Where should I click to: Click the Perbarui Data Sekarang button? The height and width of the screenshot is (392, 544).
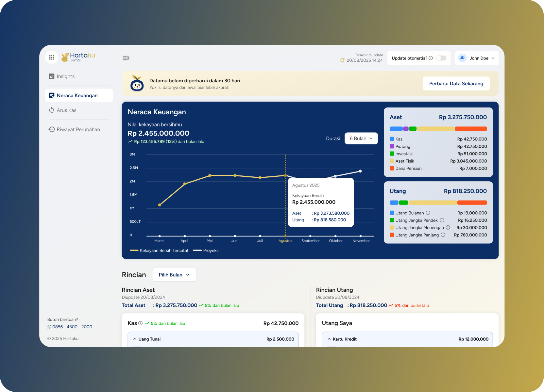456,84
